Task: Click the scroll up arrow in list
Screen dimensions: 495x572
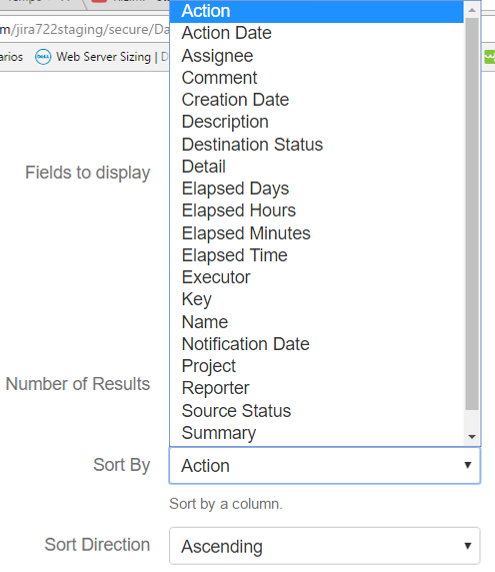Action: [472, 10]
